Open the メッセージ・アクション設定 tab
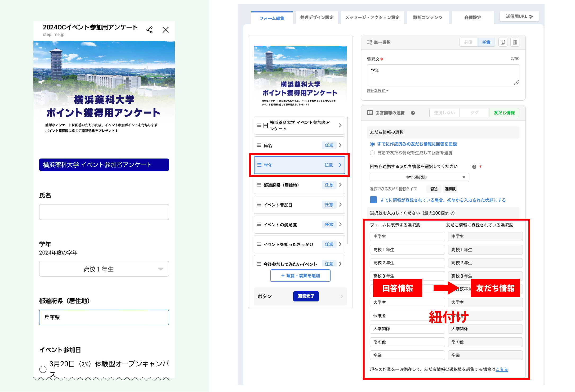 tap(372, 17)
